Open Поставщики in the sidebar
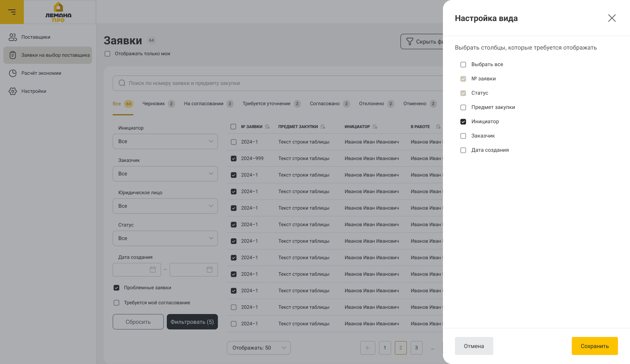This screenshot has height=364, width=630. point(36,37)
